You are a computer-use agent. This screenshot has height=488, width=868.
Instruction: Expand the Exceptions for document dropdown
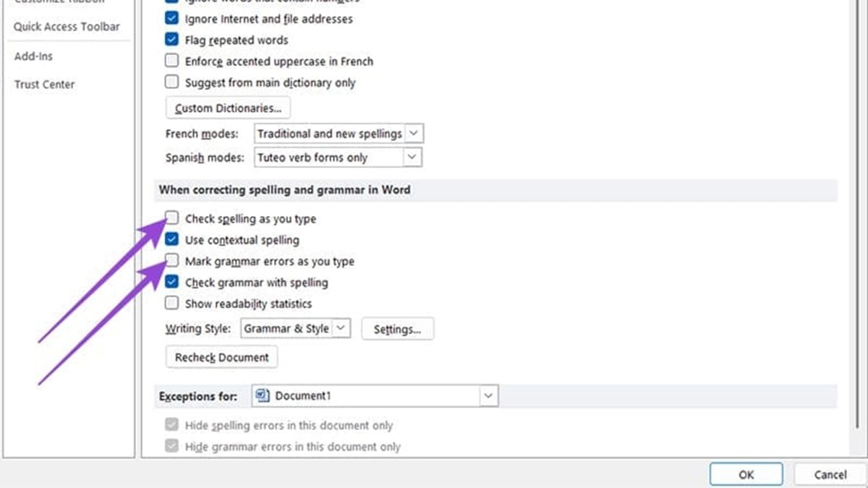pos(489,396)
